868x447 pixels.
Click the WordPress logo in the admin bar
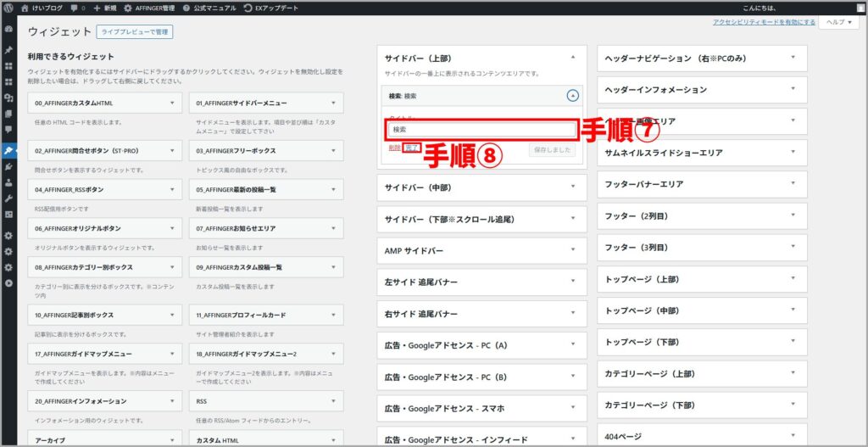(x=9, y=8)
